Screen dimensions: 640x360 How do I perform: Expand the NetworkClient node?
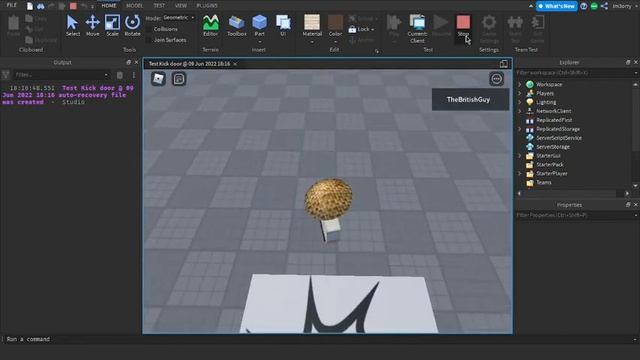[520, 111]
